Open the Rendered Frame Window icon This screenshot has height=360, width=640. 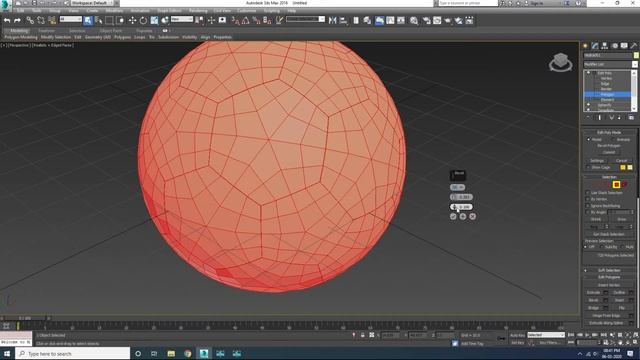(437, 20)
